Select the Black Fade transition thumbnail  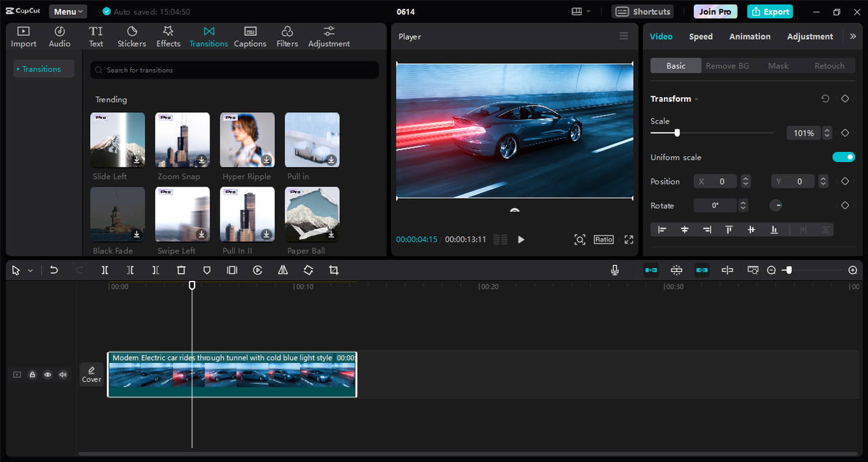(117, 214)
